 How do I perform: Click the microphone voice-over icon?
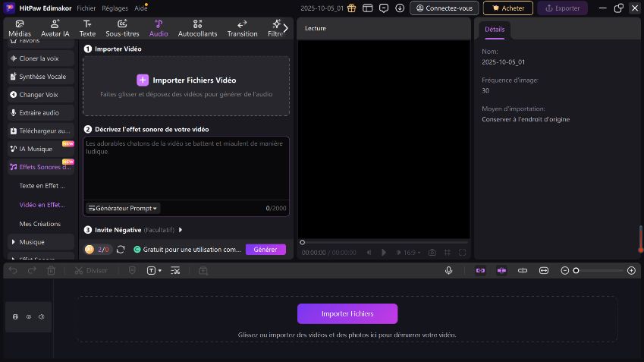click(x=449, y=270)
